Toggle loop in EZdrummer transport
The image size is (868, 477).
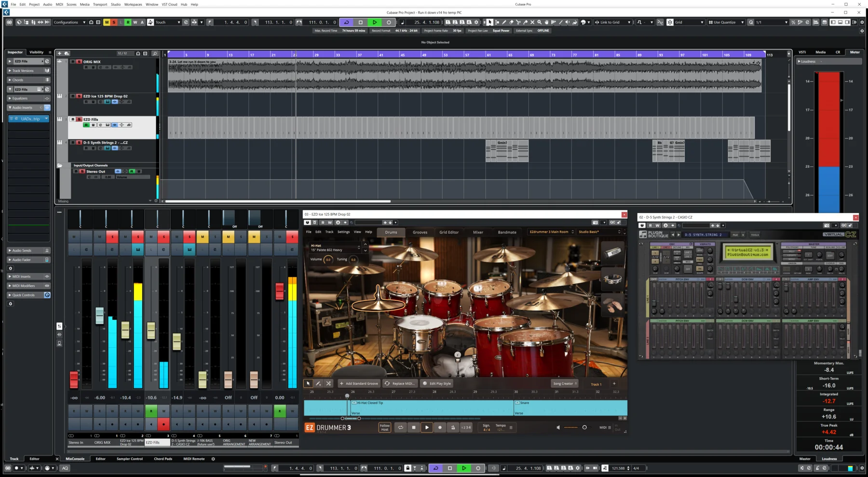click(x=400, y=427)
